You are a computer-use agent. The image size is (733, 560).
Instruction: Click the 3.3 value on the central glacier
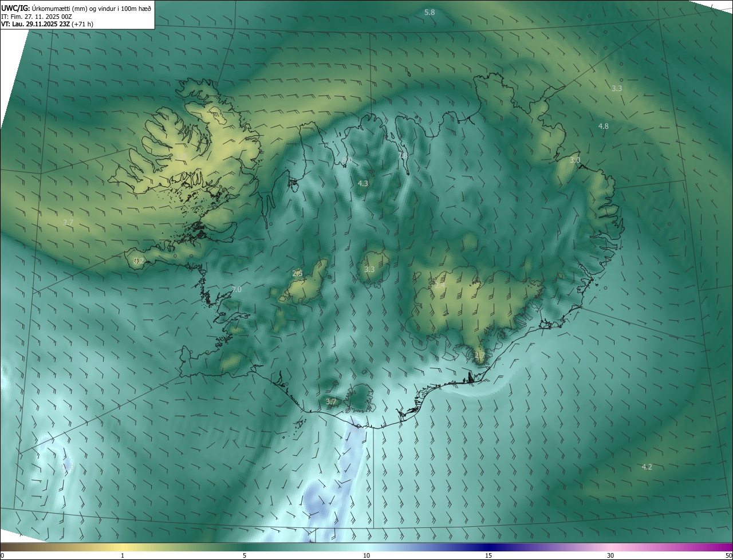(369, 269)
